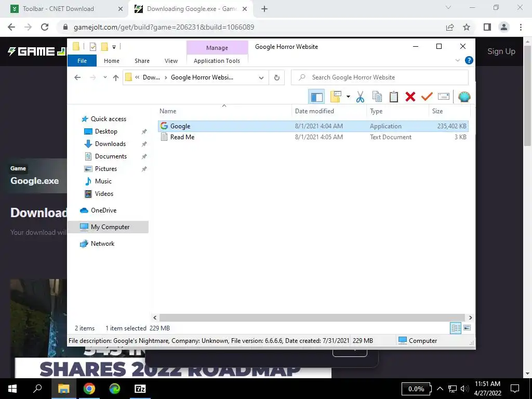The height and width of the screenshot is (399, 532).
Task: Open Desktop in navigation pane
Action: point(106,131)
